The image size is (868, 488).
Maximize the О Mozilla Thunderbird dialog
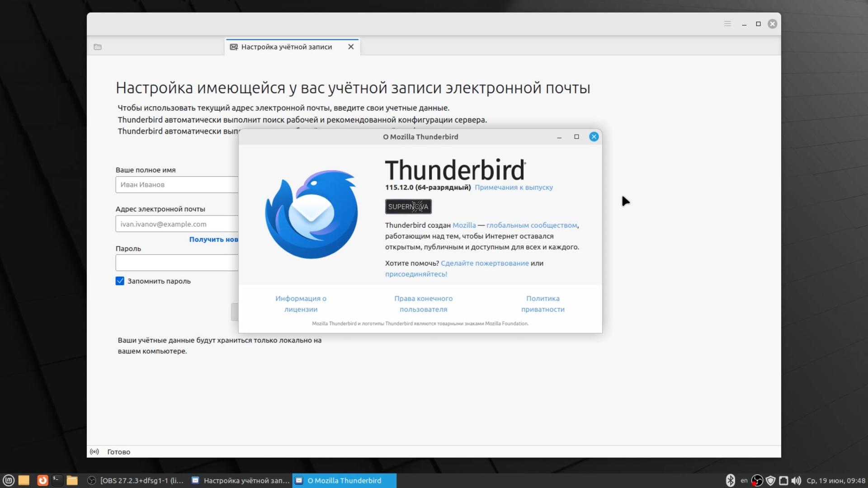click(x=576, y=137)
